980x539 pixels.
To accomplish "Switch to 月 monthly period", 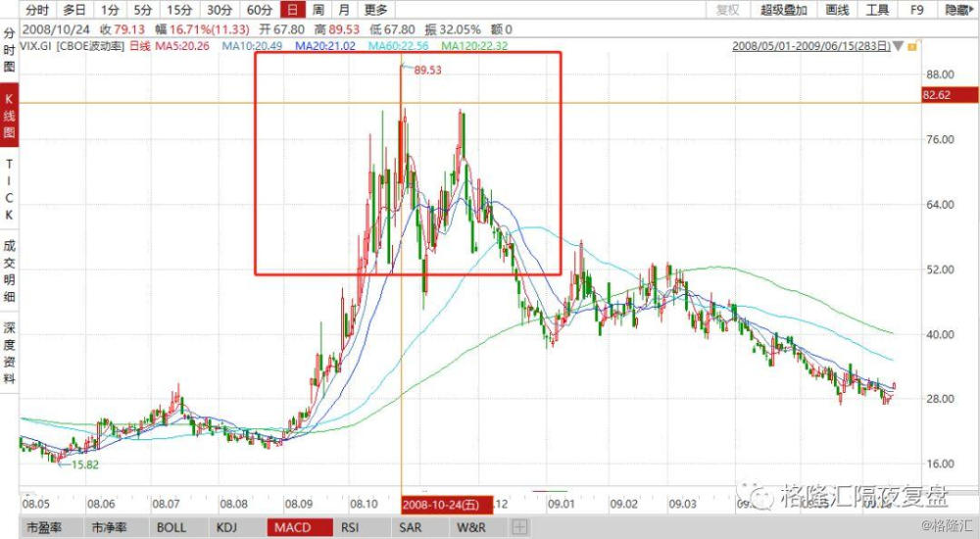I will pos(343,10).
